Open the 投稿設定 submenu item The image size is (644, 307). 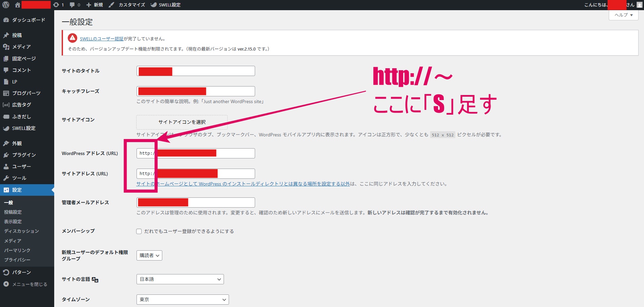13,212
